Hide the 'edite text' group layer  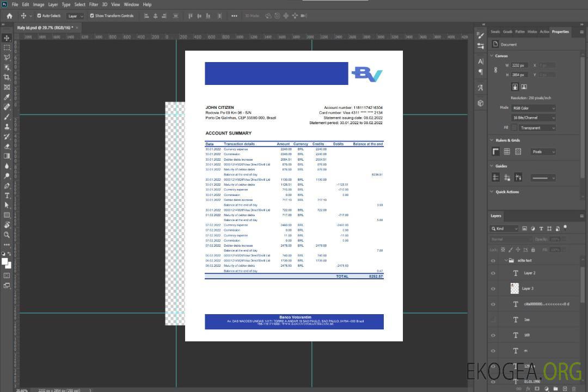point(493,261)
